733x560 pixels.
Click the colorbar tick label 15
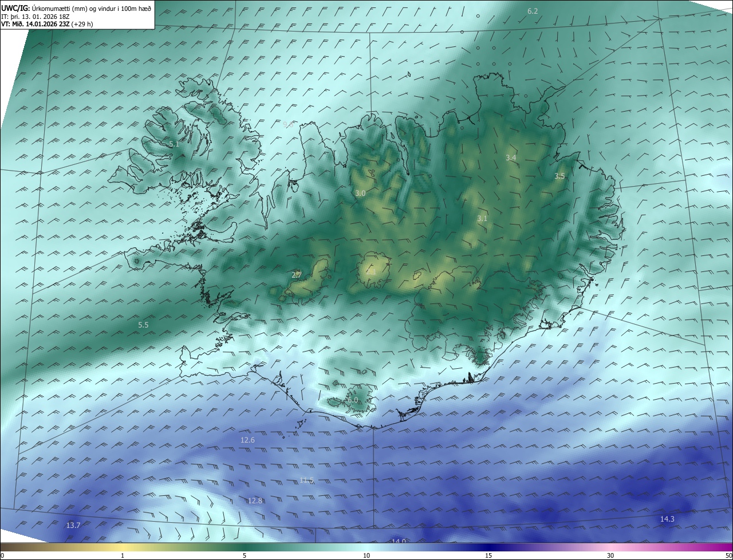[488, 555]
